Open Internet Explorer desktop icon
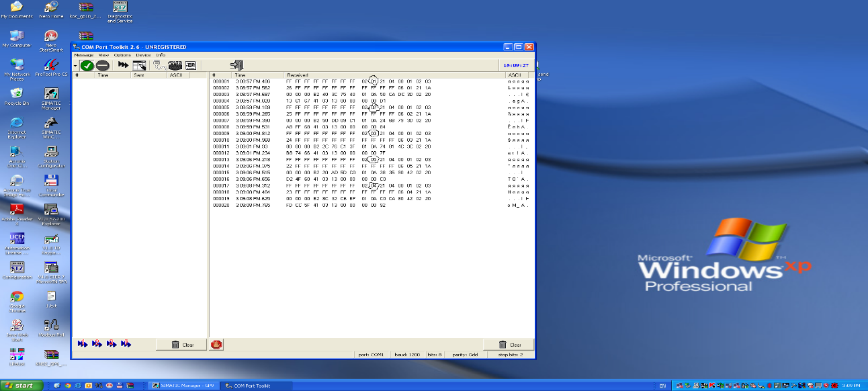Viewport: 868px width, 391px height. pyautogui.click(x=17, y=126)
